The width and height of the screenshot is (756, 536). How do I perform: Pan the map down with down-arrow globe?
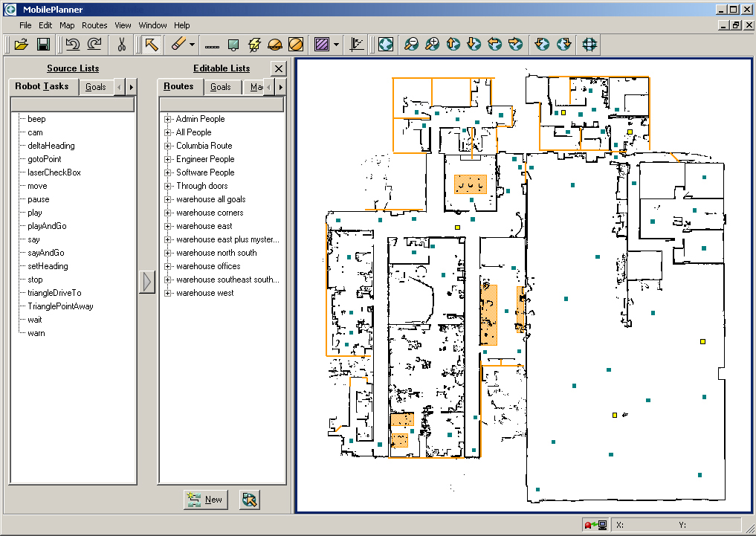[474, 45]
